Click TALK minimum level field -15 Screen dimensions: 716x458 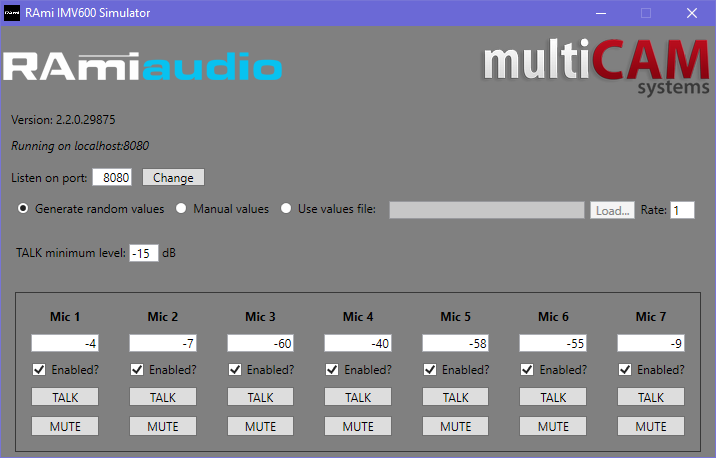tap(144, 253)
